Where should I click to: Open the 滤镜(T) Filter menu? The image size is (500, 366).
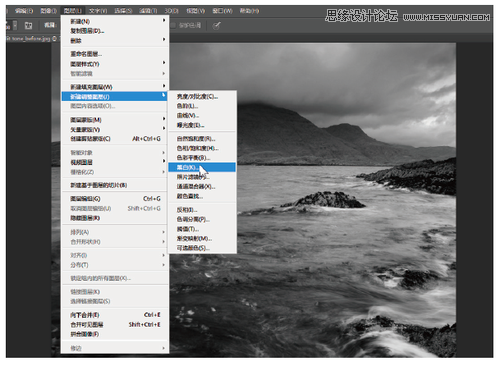click(148, 11)
